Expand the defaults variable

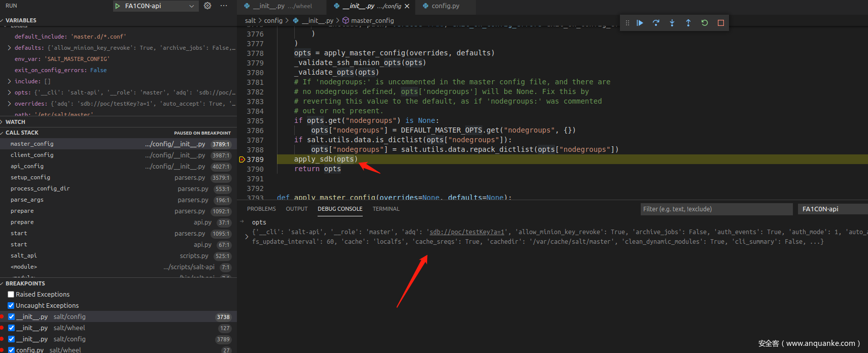[x=10, y=48]
